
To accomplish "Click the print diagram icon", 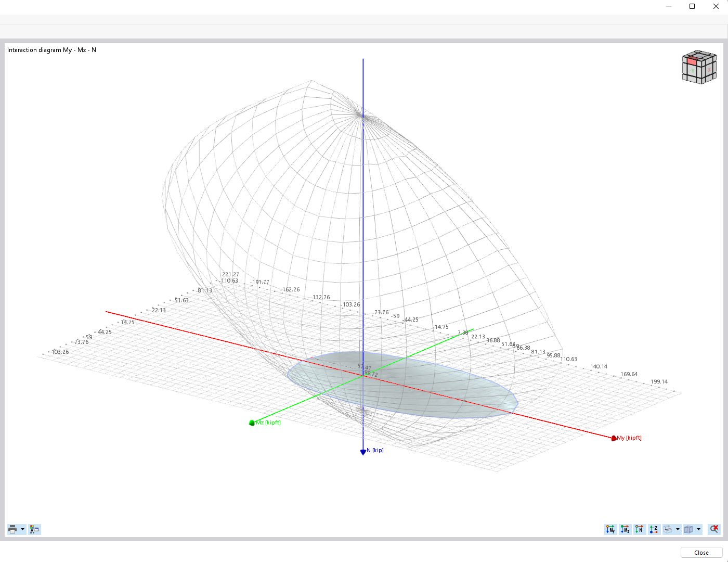I will (12, 529).
